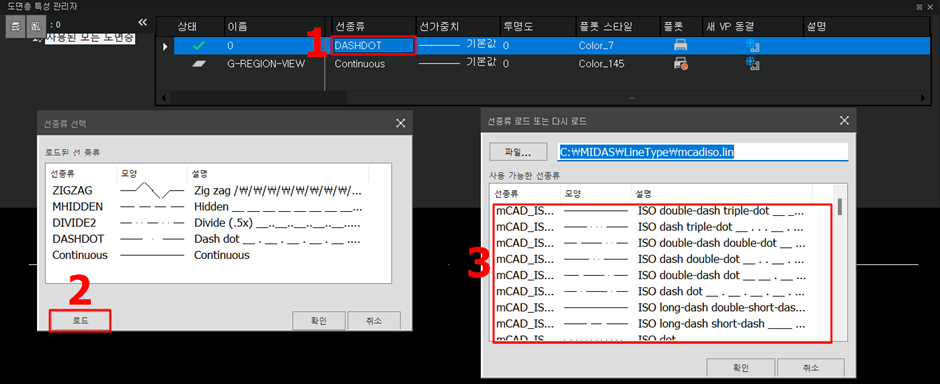Click the filter icon beside ': 0'

pyautogui.click(x=35, y=26)
